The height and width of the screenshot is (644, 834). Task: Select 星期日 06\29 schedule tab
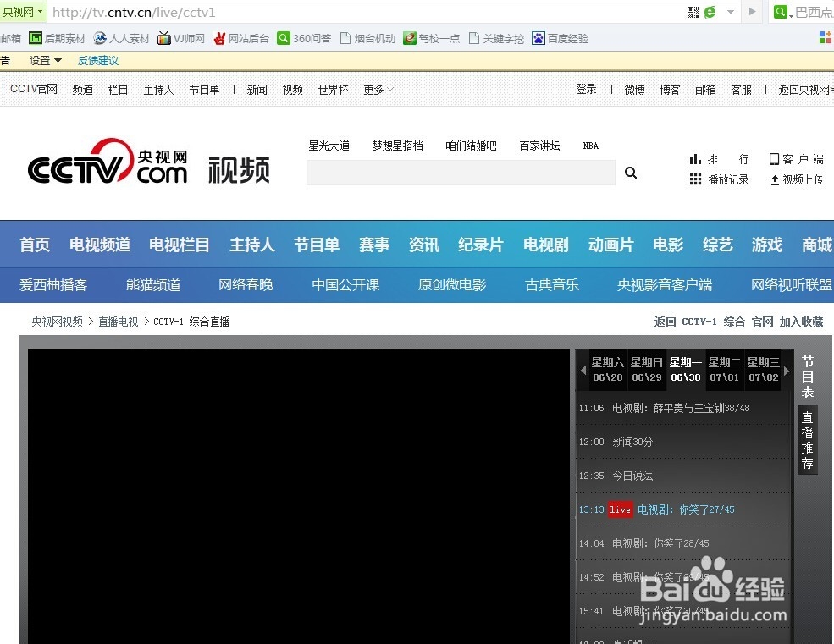point(647,370)
